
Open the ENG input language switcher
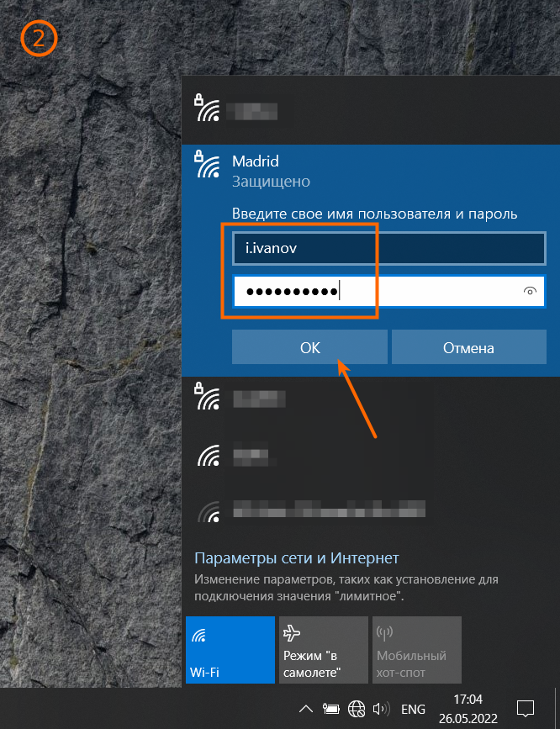413,708
